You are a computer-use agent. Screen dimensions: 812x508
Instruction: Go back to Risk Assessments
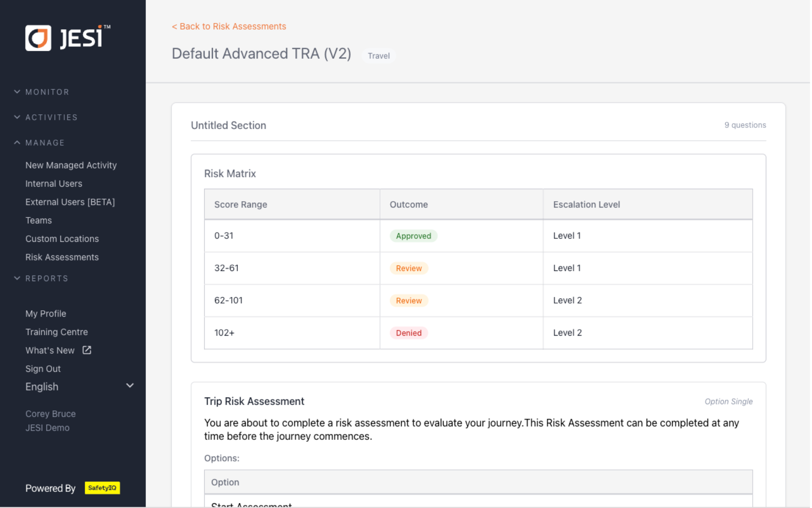[x=229, y=26]
